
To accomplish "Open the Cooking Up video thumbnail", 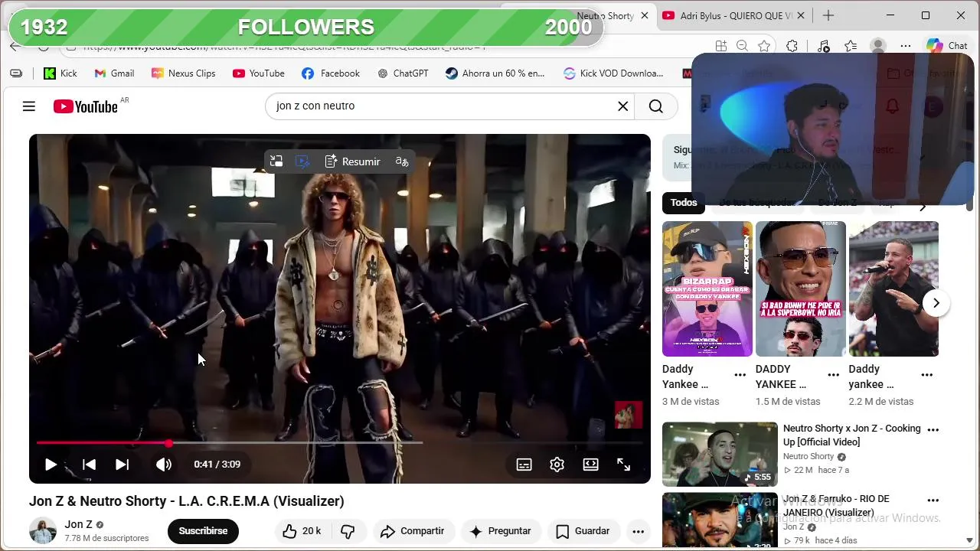I will (720, 455).
